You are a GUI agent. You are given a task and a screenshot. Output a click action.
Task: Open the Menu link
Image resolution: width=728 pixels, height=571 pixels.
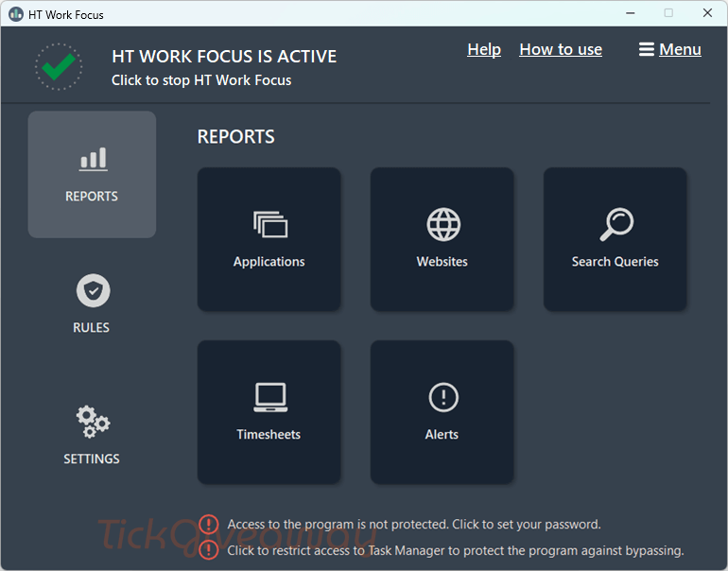pos(680,49)
